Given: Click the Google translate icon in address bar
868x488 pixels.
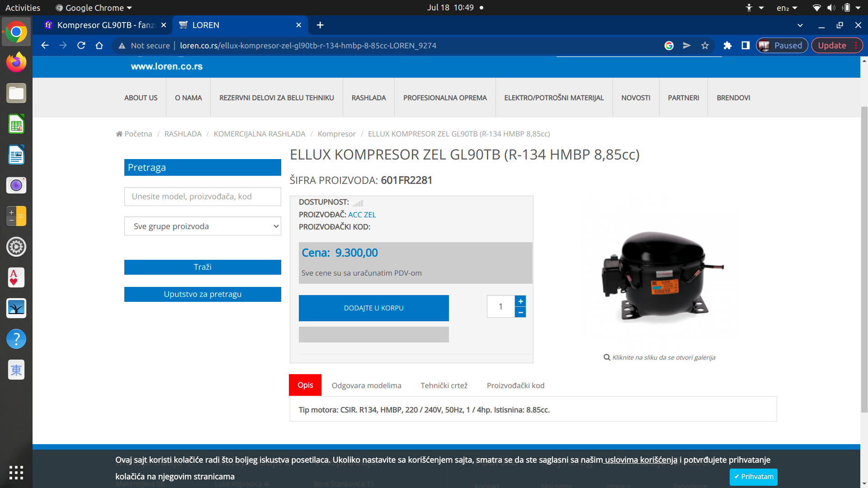Looking at the screenshot, I should [x=669, y=45].
